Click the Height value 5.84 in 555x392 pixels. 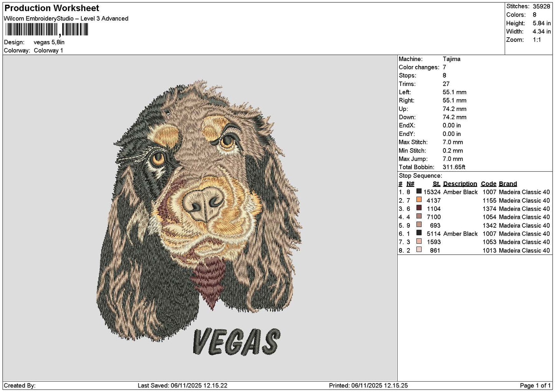pos(542,23)
